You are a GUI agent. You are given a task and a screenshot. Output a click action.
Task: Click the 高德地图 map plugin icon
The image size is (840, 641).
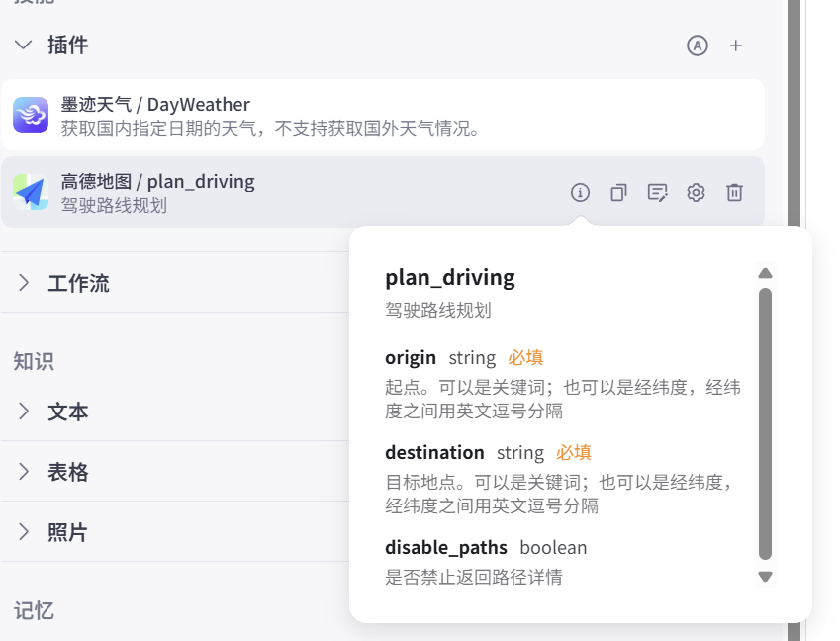(x=31, y=192)
